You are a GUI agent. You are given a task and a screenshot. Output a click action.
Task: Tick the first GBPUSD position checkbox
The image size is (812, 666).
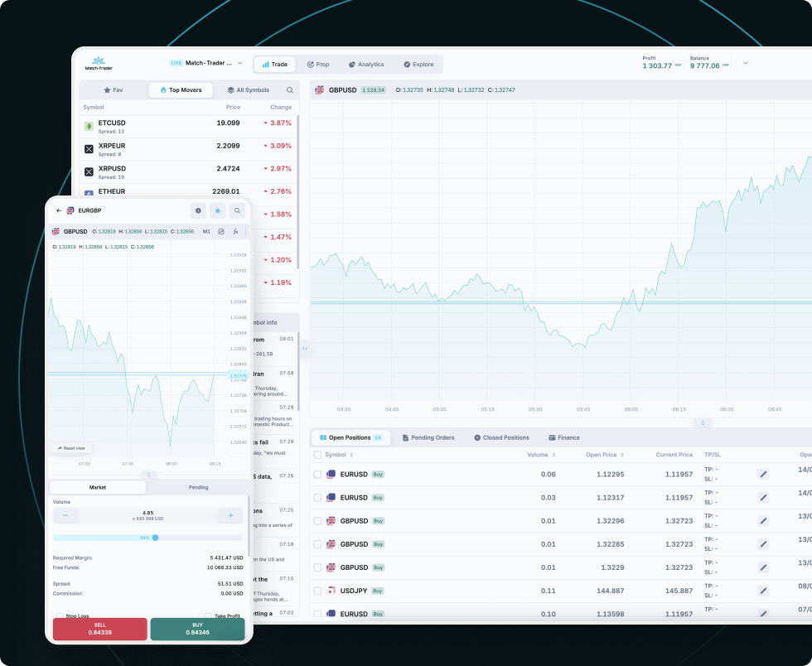pyautogui.click(x=317, y=521)
